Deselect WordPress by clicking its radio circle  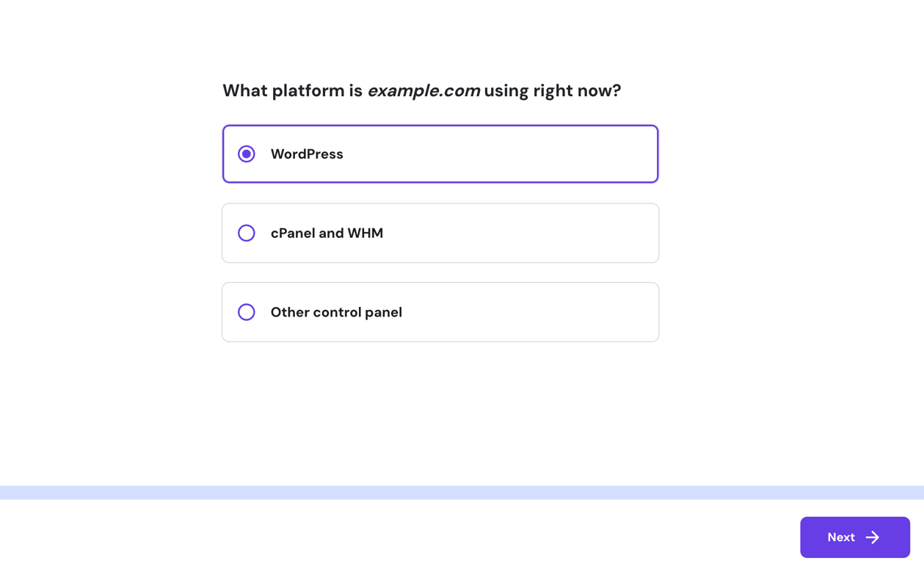point(246,154)
